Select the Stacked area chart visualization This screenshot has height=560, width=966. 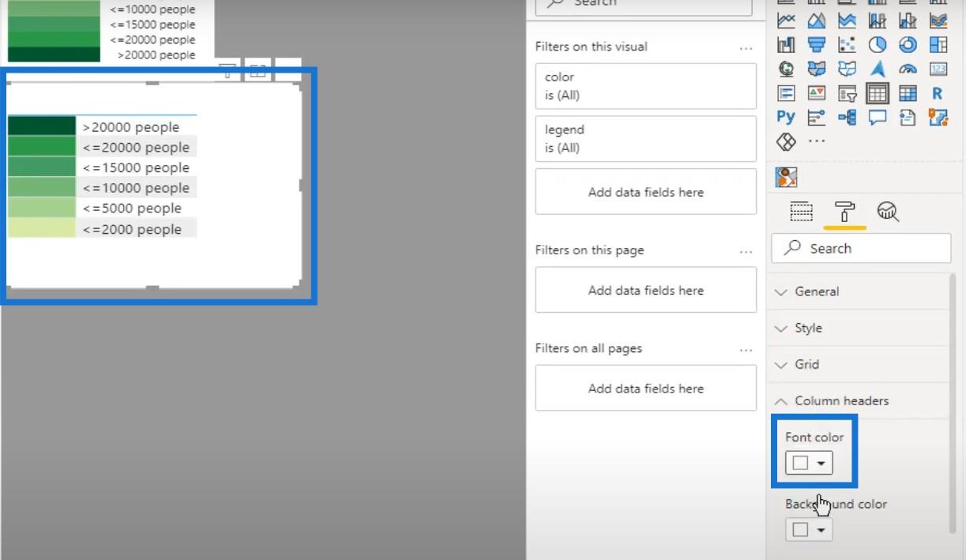click(847, 20)
